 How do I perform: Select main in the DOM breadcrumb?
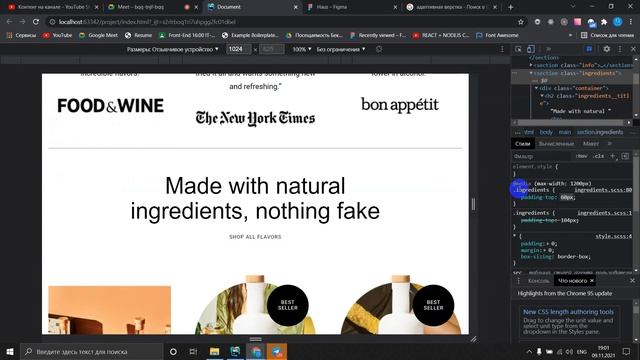564,132
